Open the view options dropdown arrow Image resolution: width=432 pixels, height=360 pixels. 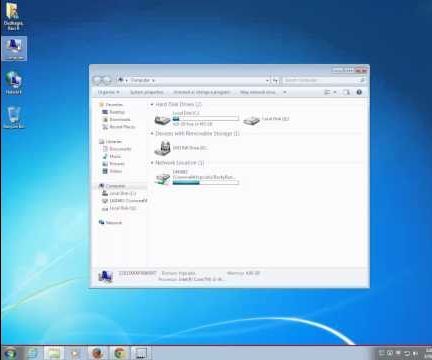(335, 92)
